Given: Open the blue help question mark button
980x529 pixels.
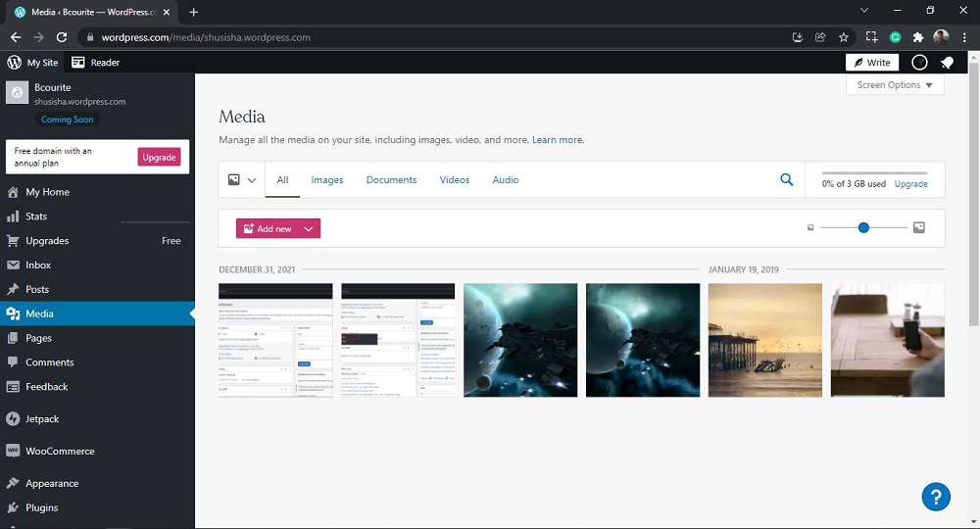Looking at the screenshot, I should [936, 497].
